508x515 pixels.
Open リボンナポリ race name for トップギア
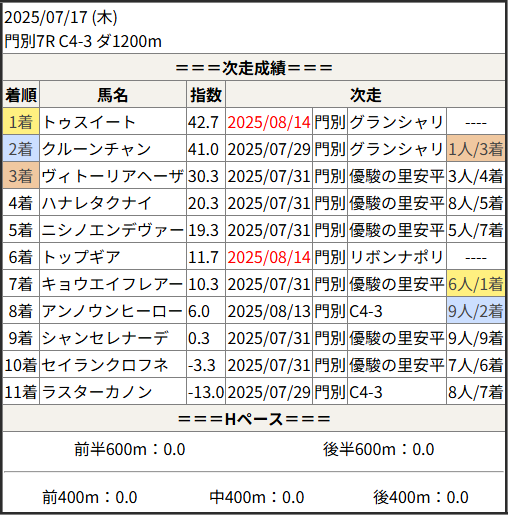click(x=396, y=257)
